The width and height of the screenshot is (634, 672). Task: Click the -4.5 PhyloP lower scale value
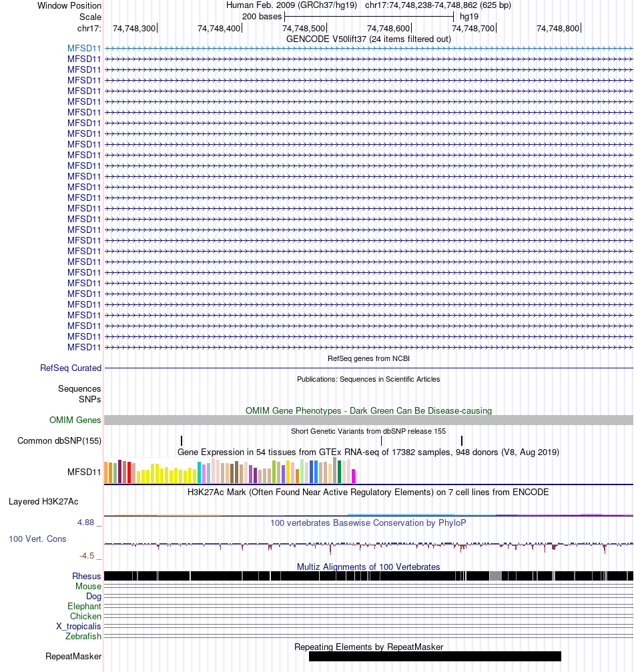pyautogui.click(x=87, y=556)
